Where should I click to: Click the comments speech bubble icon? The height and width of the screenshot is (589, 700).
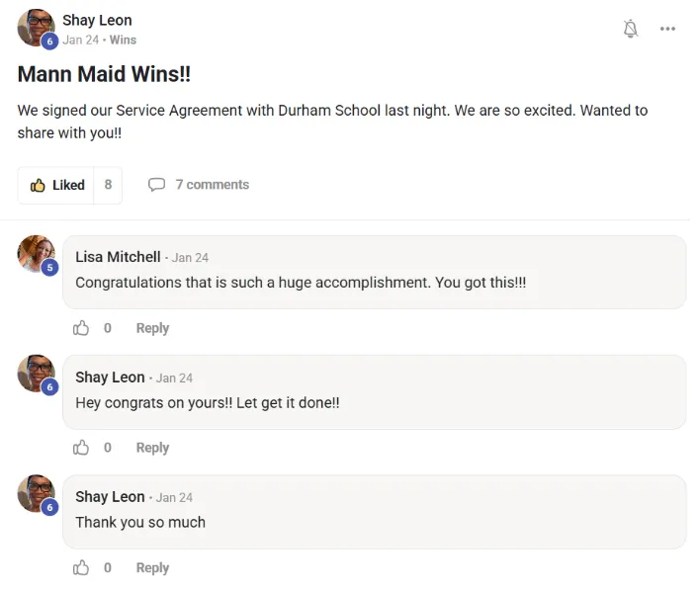156,185
